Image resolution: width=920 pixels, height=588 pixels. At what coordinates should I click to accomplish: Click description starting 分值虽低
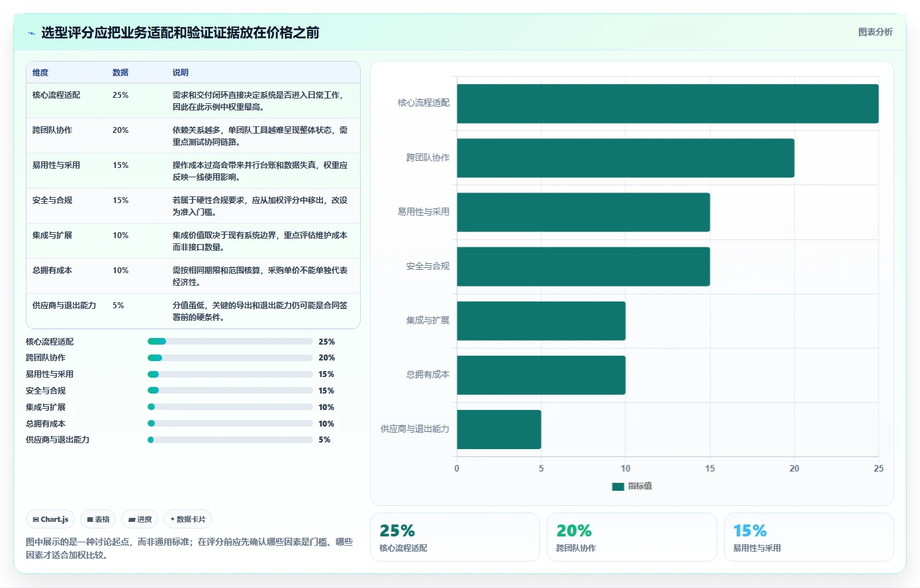260,312
